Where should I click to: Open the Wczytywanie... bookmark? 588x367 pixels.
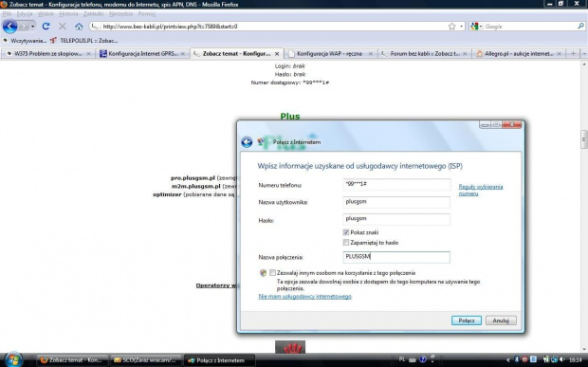tap(25, 41)
